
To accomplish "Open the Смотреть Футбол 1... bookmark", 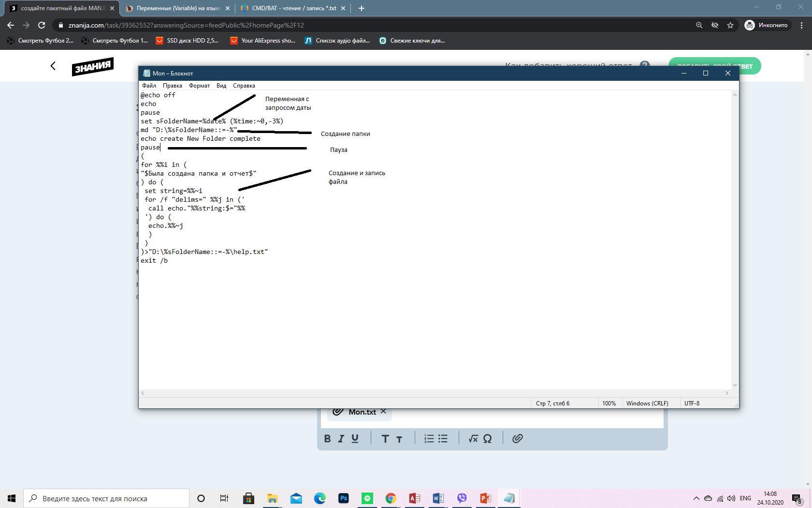I will click(115, 41).
